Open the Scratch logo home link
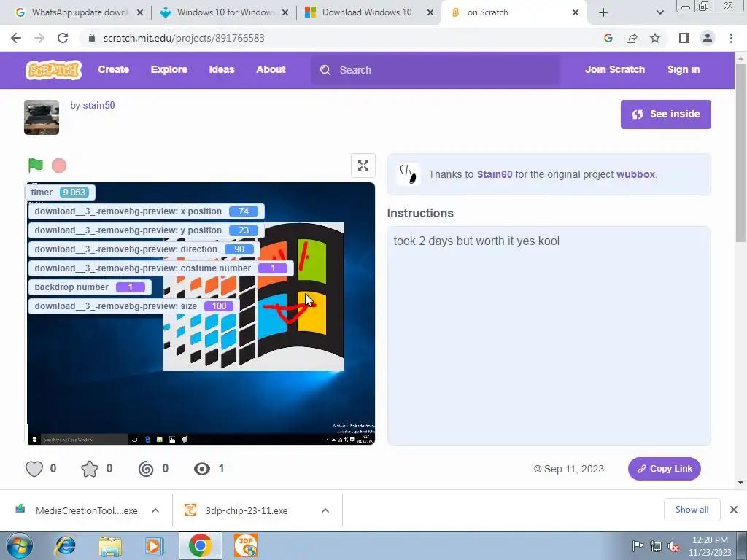The height and width of the screenshot is (560, 747). click(53, 70)
